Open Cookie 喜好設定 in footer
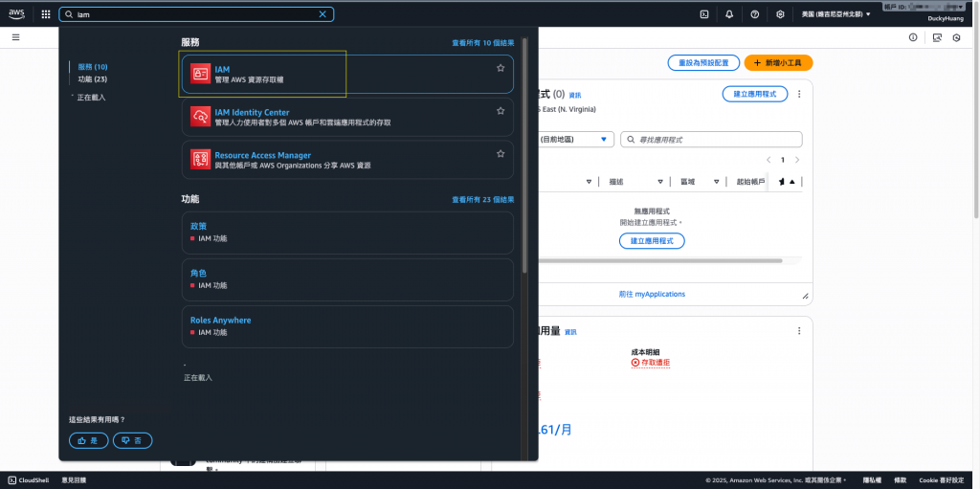The height and width of the screenshot is (489, 980). tap(942, 480)
